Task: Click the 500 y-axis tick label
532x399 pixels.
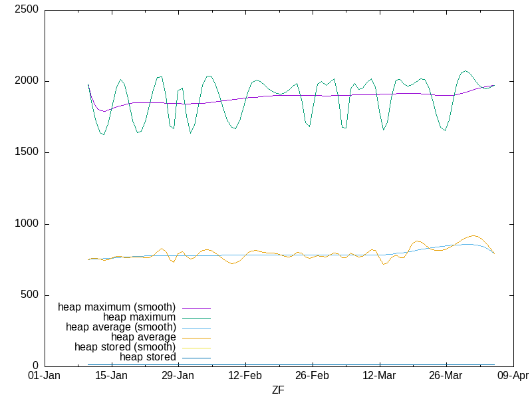Action: pyautogui.click(x=30, y=295)
